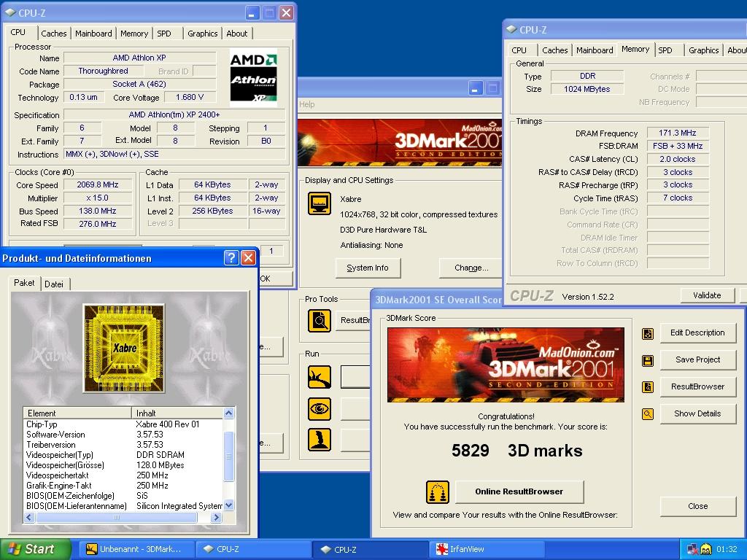The height and width of the screenshot is (560, 747).
Task: Click the scroll up arrow in Element list
Action: click(x=228, y=413)
